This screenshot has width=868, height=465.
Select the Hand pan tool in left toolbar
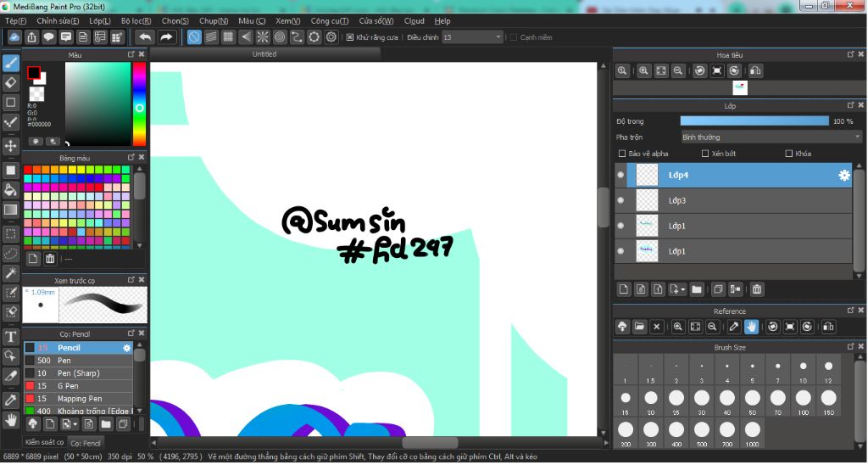[10, 419]
